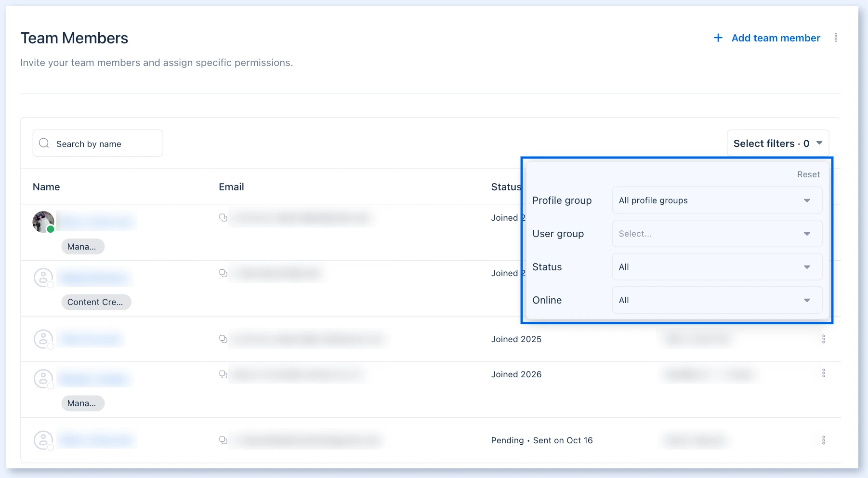Click the Search by name field
The width and height of the screenshot is (868, 478).
98,143
